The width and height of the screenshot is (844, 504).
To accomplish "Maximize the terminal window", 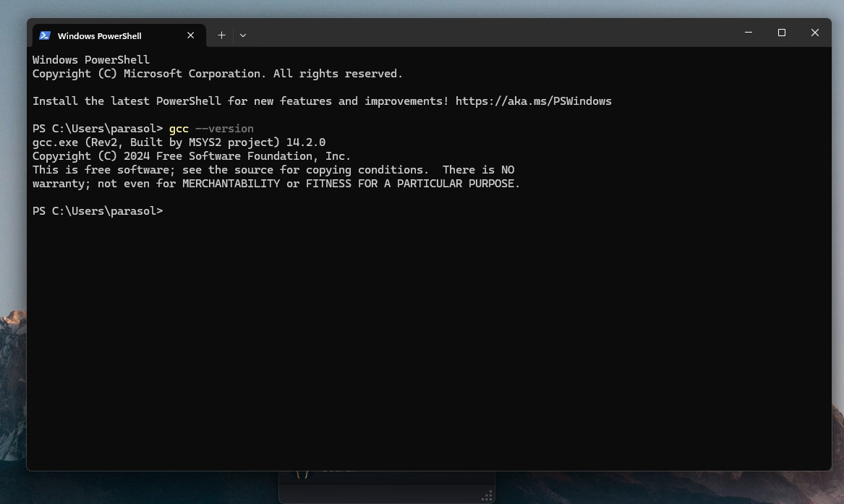I will pyautogui.click(x=782, y=33).
